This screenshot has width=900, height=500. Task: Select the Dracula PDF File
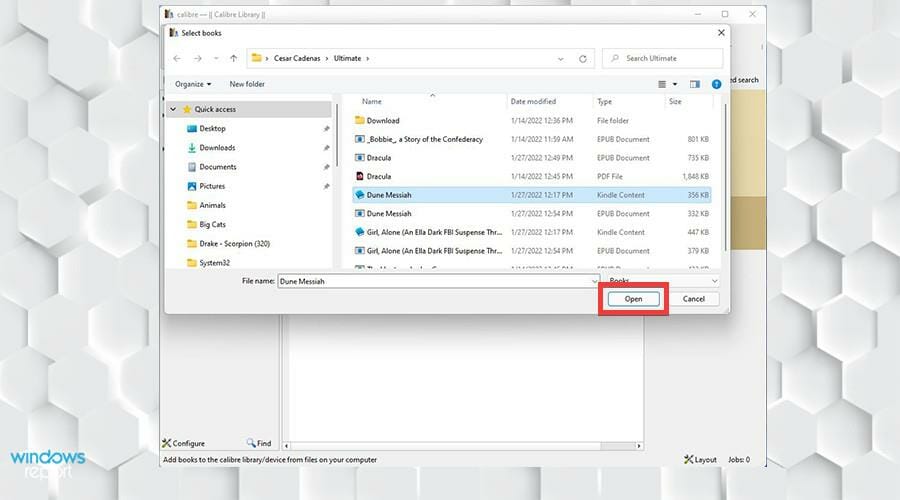point(531,176)
